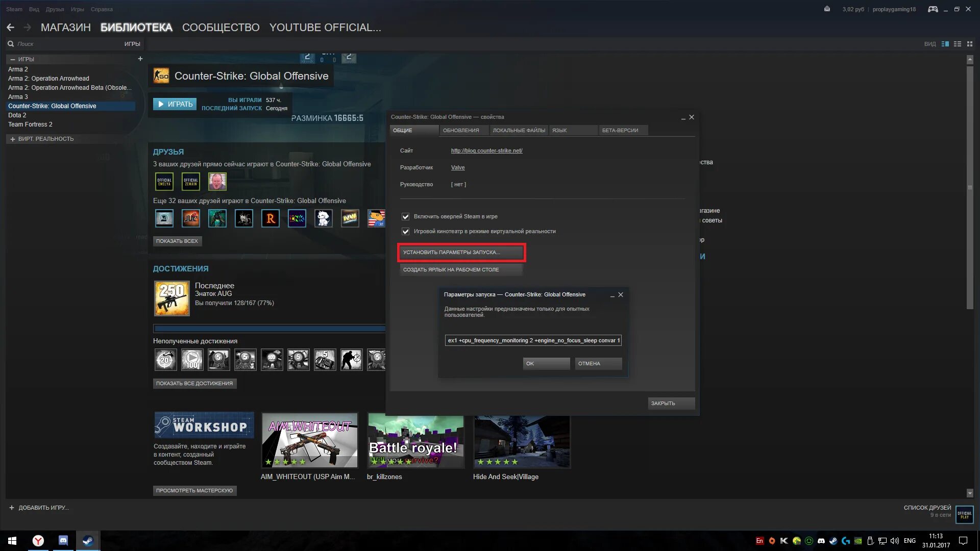The width and height of the screenshot is (980, 551).
Task: Click the plus icon beside ИГРЫ header
Action: pyautogui.click(x=140, y=59)
